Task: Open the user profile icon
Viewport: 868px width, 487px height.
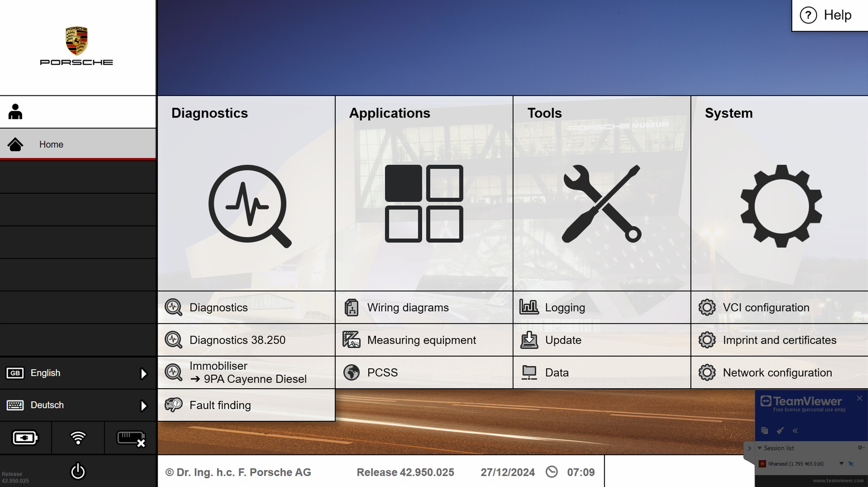Action: click(15, 112)
